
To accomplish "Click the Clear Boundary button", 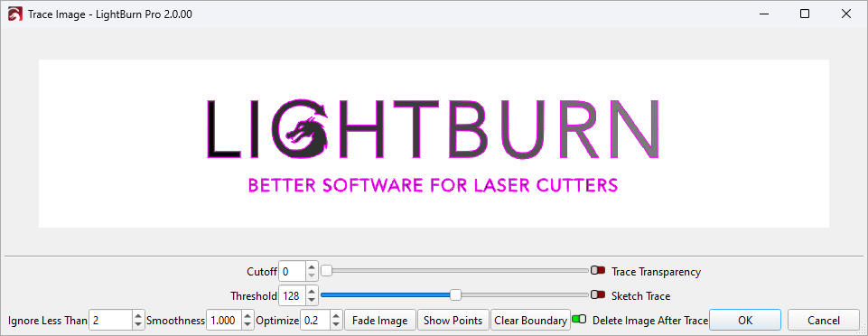I will click(530, 321).
